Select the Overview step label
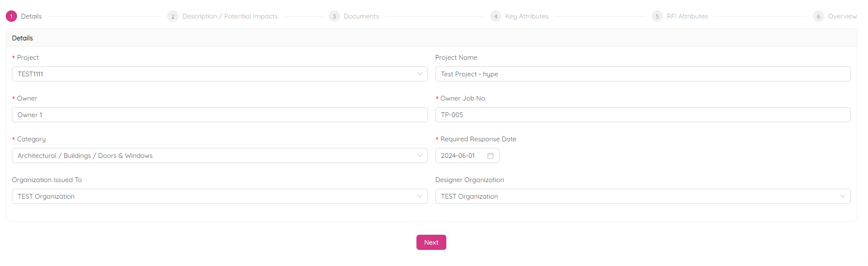The height and width of the screenshot is (266, 868). (842, 16)
